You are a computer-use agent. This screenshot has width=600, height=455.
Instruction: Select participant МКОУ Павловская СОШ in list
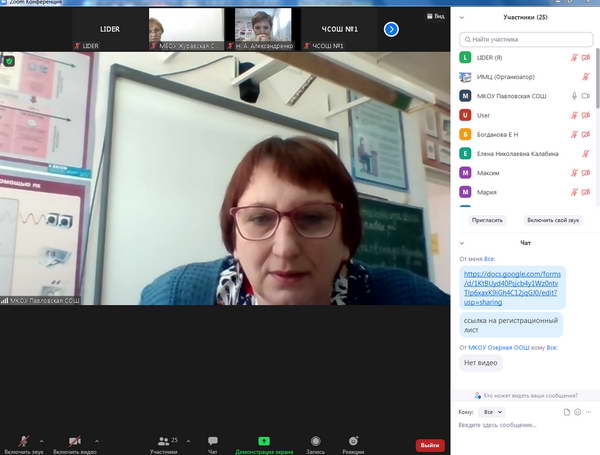525,96
